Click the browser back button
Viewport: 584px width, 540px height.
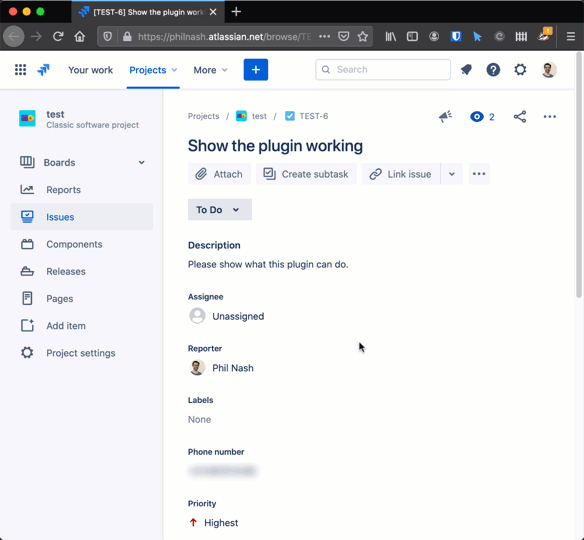pos(14,36)
